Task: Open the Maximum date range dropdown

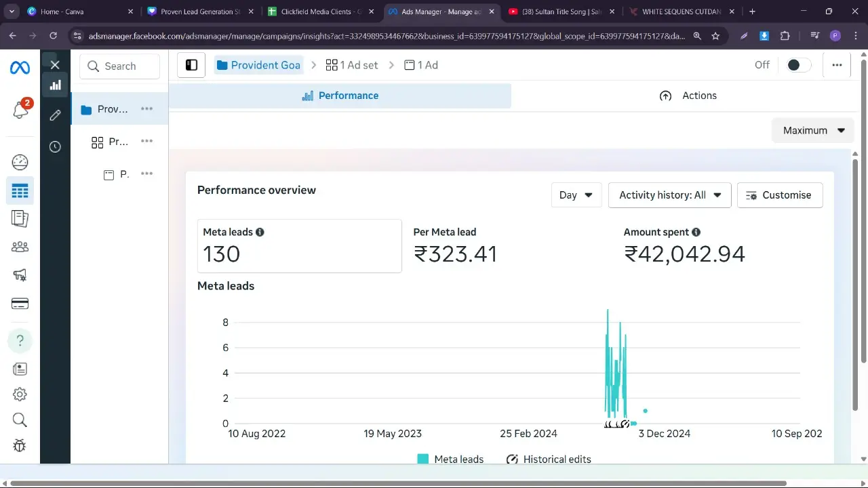Action: click(x=813, y=130)
